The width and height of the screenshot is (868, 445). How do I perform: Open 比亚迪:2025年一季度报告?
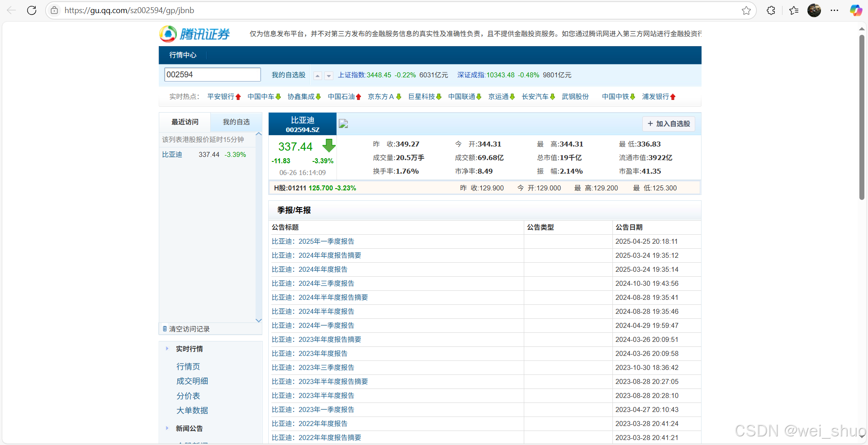click(x=313, y=241)
